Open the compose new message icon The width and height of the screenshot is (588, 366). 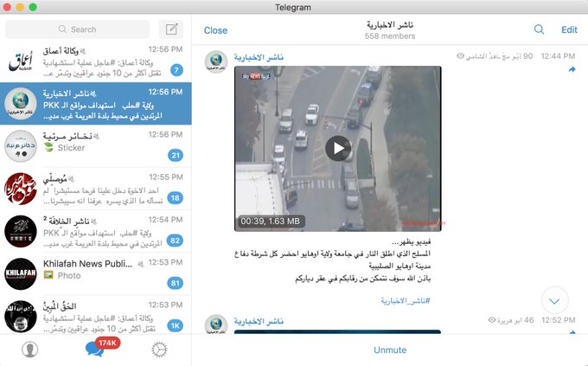coord(171,29)
